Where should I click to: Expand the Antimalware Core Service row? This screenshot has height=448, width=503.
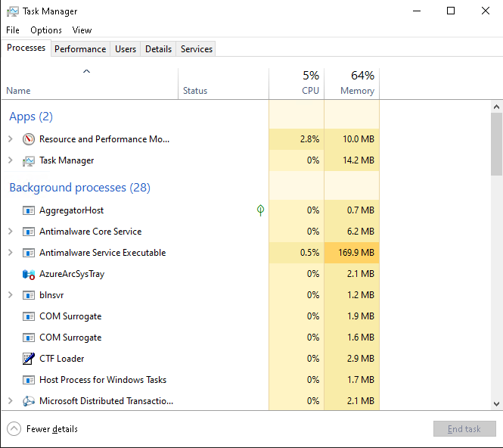pyautogui.click(x=10, y=232)
